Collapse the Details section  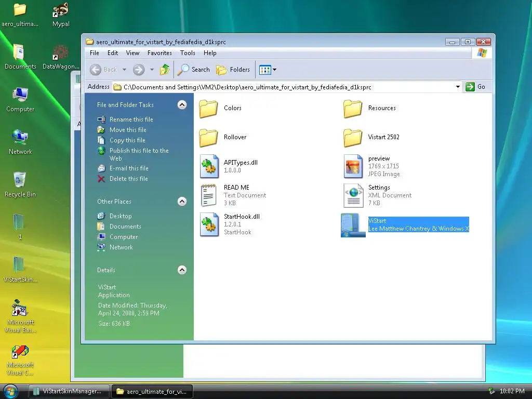pos(182,270)
